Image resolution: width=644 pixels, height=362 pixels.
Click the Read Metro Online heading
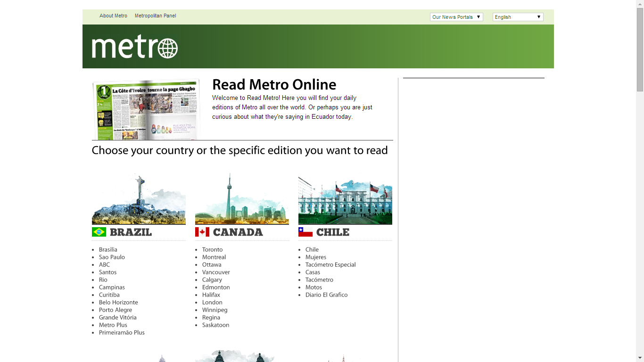[x=274, y=85]
